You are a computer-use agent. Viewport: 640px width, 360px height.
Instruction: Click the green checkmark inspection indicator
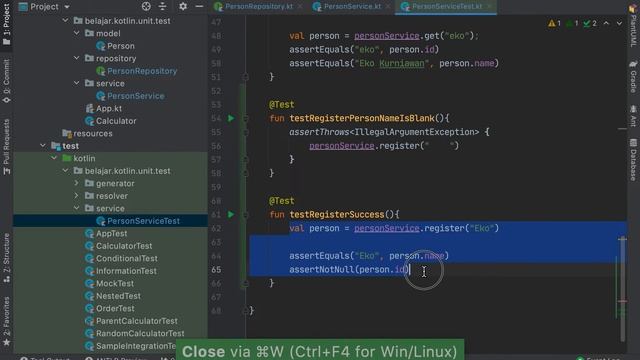pos(590,24)
